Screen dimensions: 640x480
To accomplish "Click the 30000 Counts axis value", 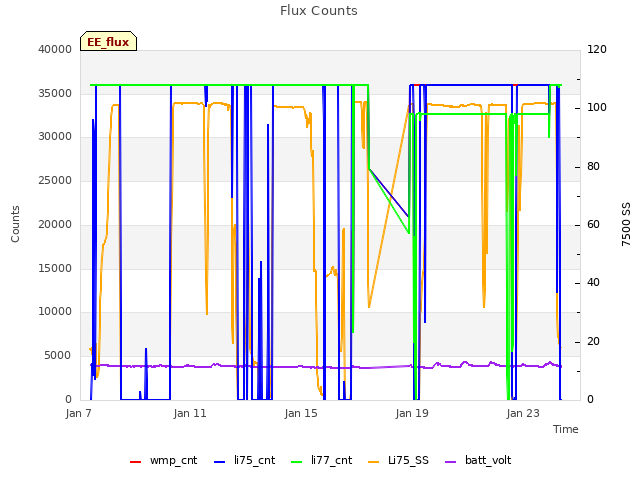I will 55,136.
